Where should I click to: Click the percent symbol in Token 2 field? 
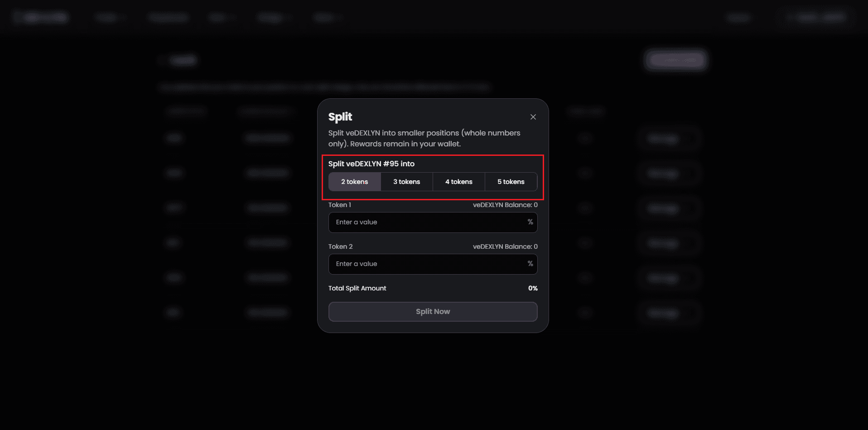(x=530, y=264)
